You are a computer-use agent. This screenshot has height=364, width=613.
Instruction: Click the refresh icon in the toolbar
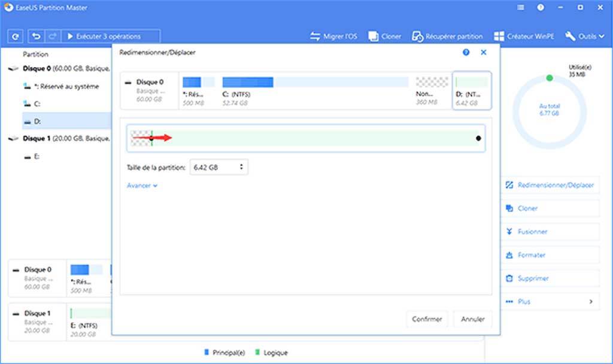pos(15,37)
